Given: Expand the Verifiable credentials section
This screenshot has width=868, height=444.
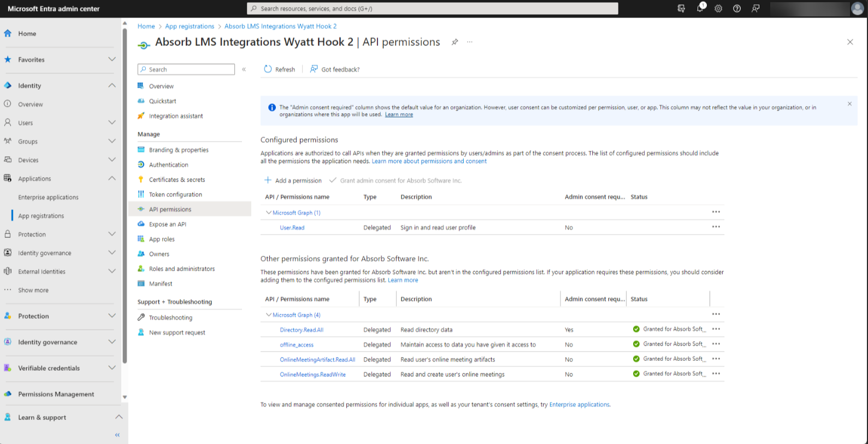Looking at the screenshot, I should point(111,368).
